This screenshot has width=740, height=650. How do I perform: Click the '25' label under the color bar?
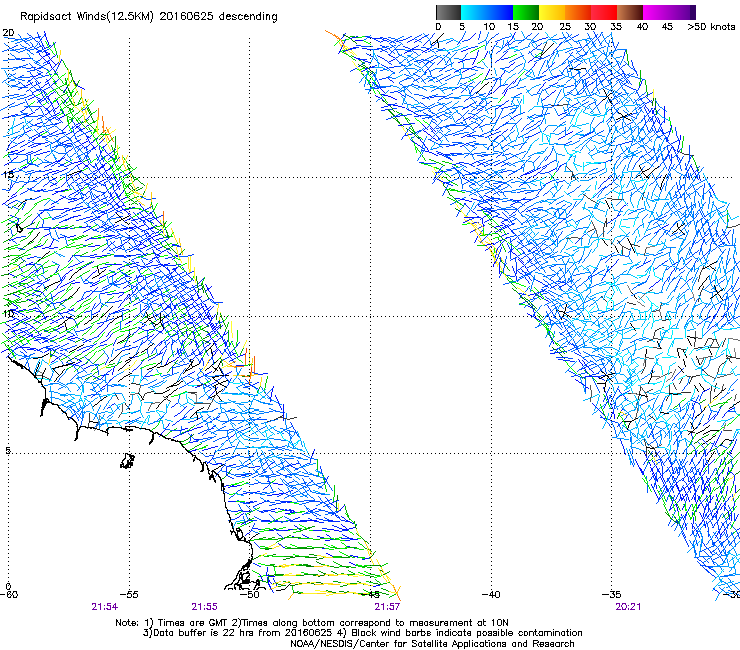564,27
